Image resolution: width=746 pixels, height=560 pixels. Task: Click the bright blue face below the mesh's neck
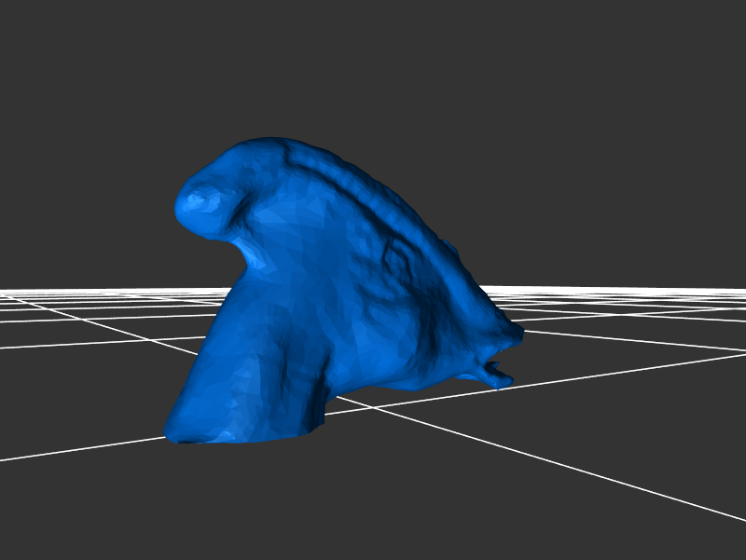coord(280,280)
